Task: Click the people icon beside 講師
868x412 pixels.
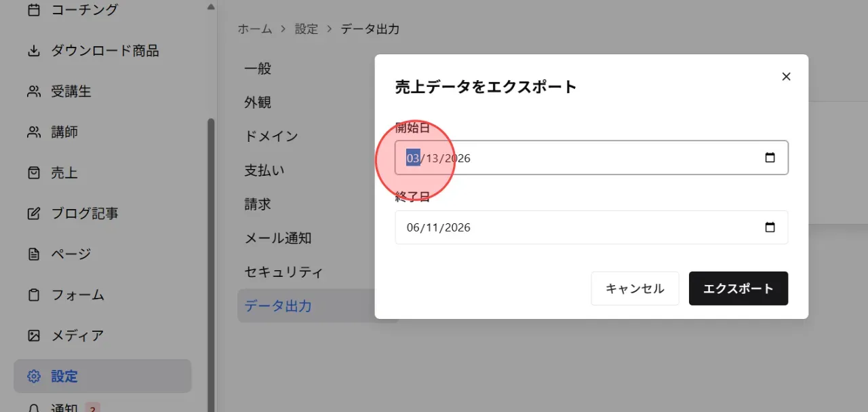Action: [34, 132]
